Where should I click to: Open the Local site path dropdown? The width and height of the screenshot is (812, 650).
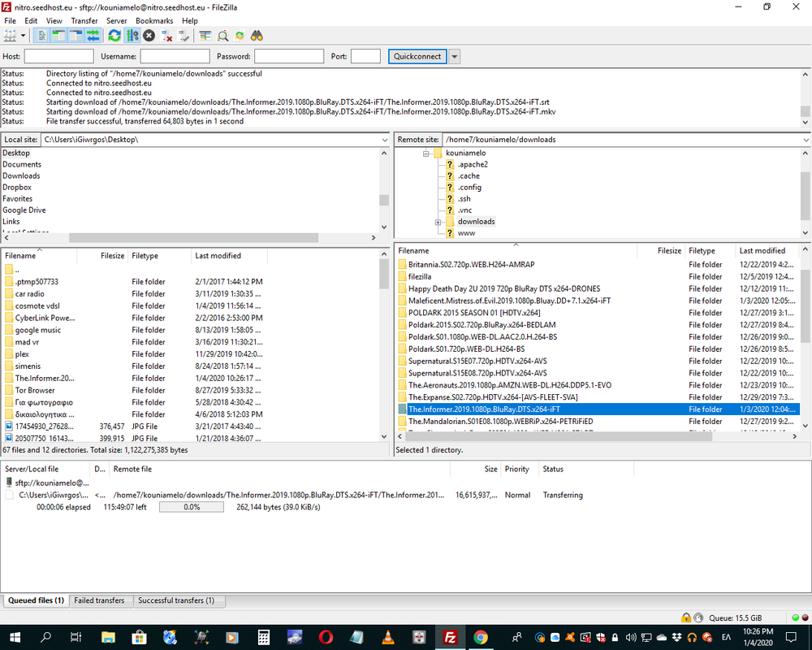click(x=384, y=140)
